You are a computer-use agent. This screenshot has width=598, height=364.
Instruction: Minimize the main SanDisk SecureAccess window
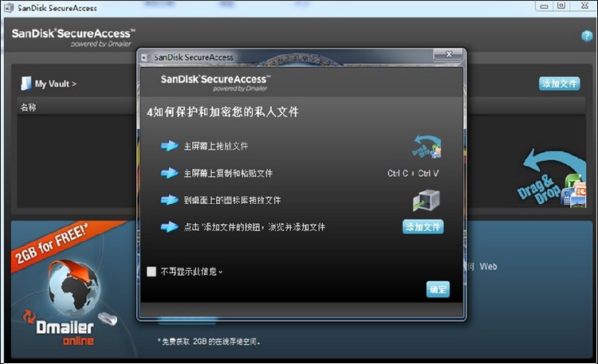click(545, 6)
